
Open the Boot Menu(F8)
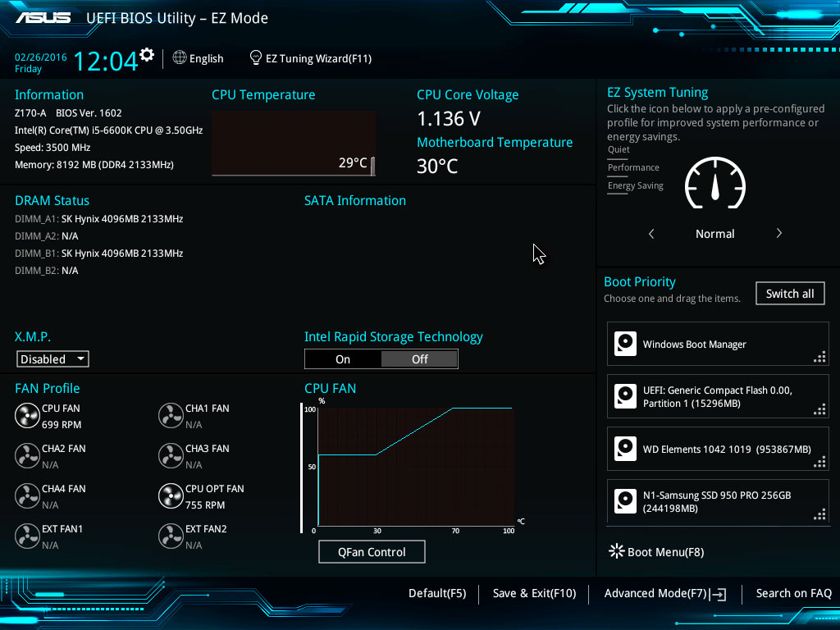tap(656, 552)
